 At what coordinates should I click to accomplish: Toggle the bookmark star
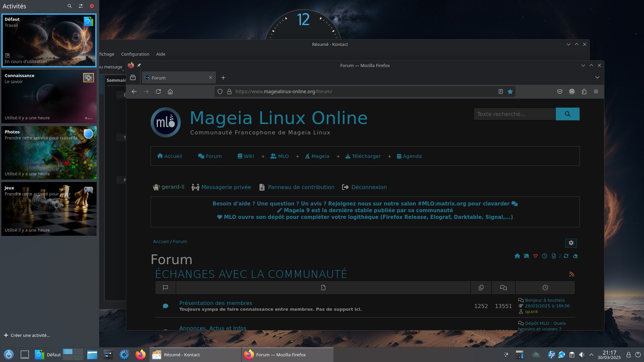coord(510,92)
